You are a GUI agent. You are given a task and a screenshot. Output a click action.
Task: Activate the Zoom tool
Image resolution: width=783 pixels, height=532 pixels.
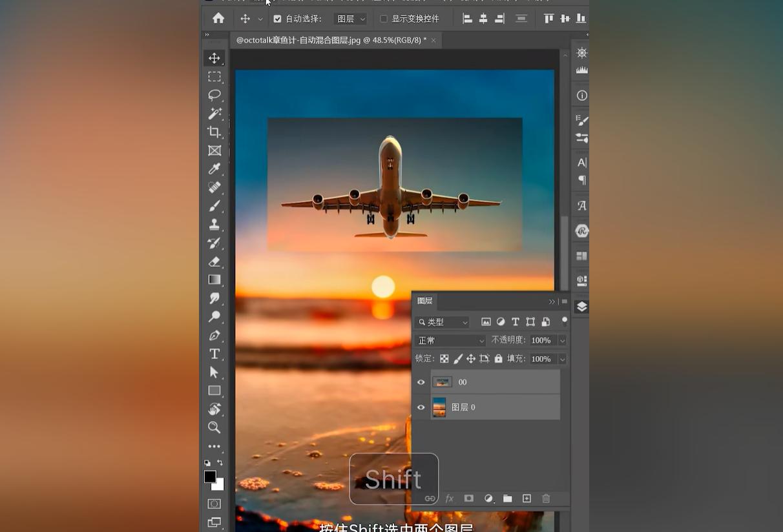point(214,427)
